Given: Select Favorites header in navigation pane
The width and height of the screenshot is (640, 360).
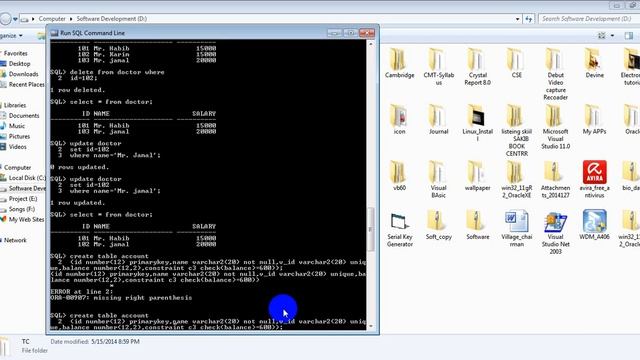Looking at the screenshot, I should point(15,53).
